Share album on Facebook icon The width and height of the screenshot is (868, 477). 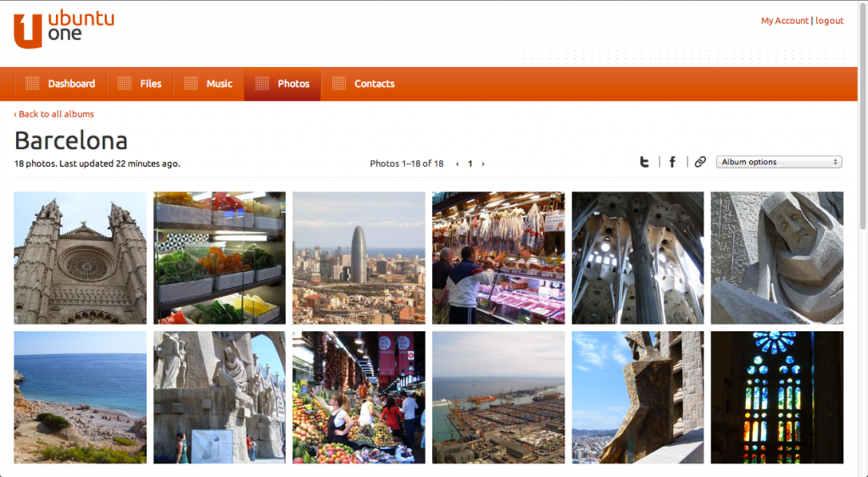tap(672, 162)
